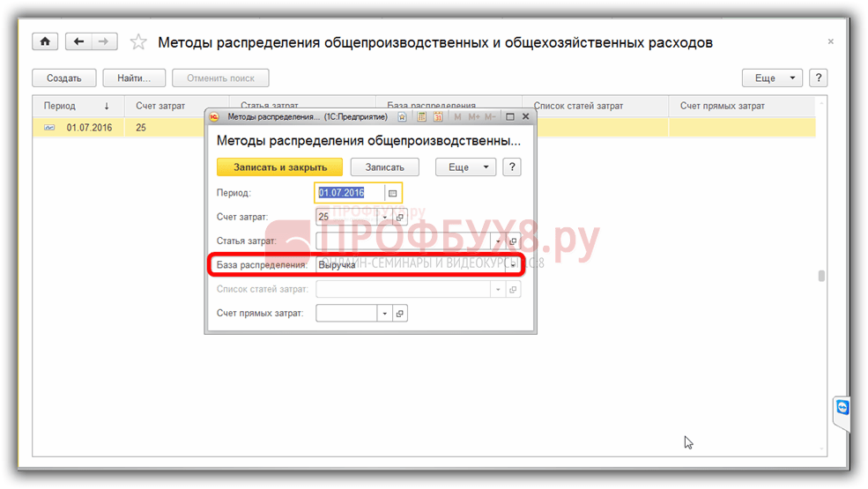Click Записать и закрыть button
The height and width of the screenshot is (489, 868).
(x=279, y=167)
